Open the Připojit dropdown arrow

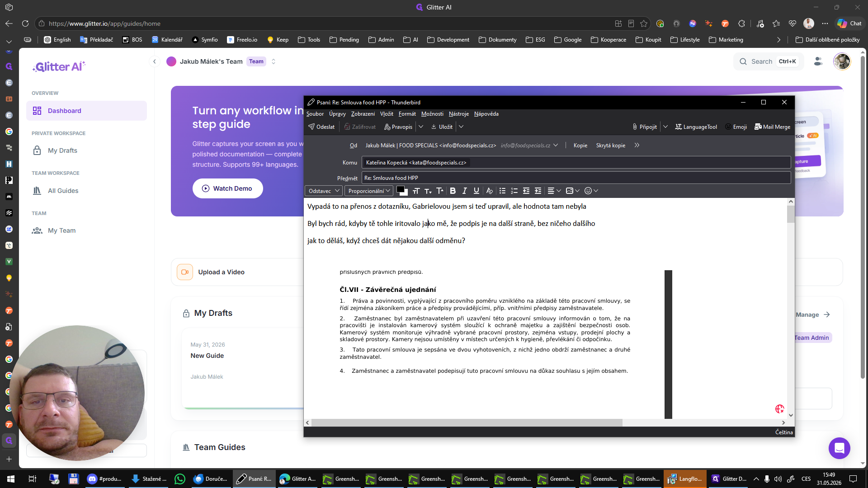(665, 127)
